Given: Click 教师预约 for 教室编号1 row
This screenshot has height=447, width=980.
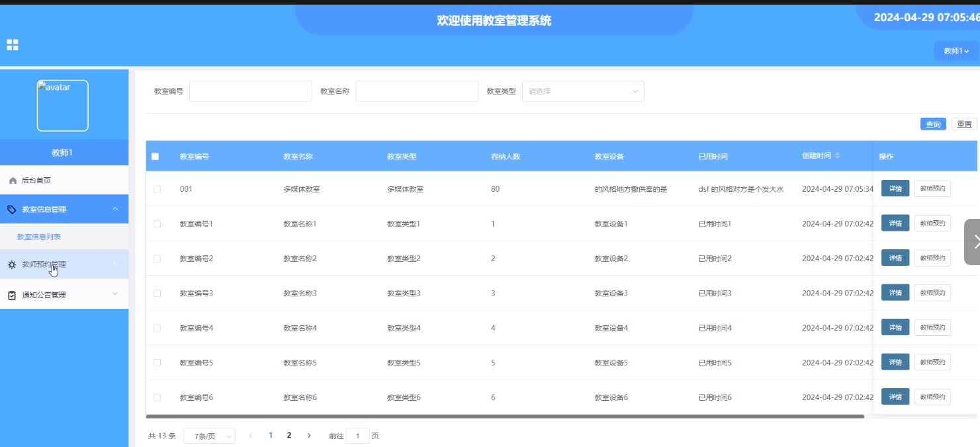Looking at the screenshot, I should [932, 223].
